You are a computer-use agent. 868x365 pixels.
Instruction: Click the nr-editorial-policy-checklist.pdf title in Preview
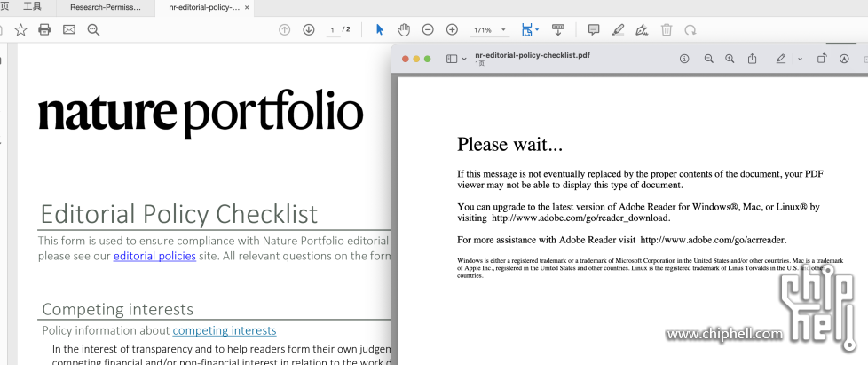[532, 55]
